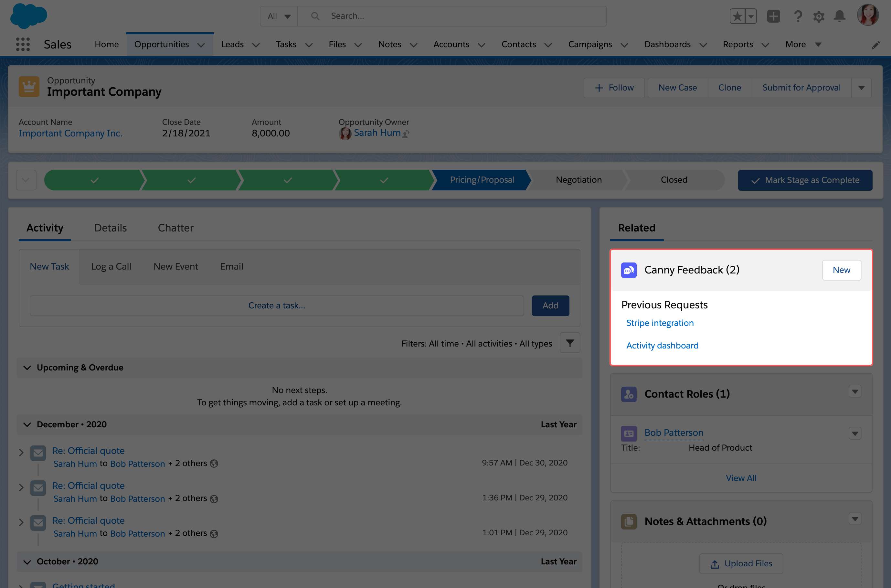This screenshot has width=891, height=588.
Task: Click the Canny Feedback chat icon
Action: point(629,270)
